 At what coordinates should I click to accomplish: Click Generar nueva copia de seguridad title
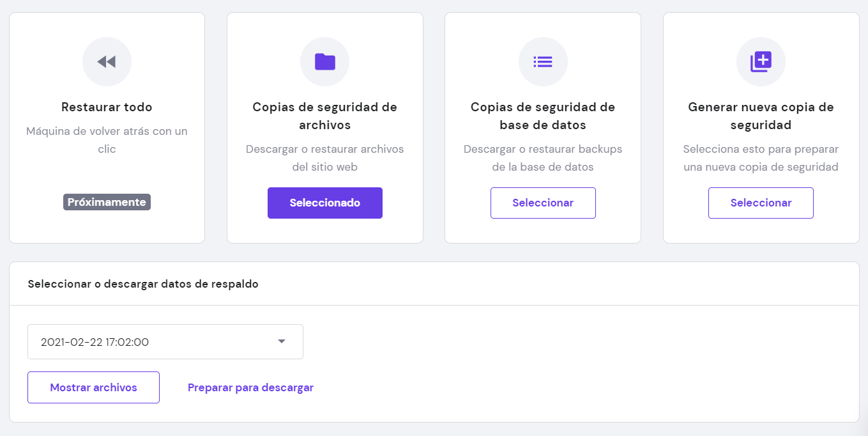pos(761,116)
